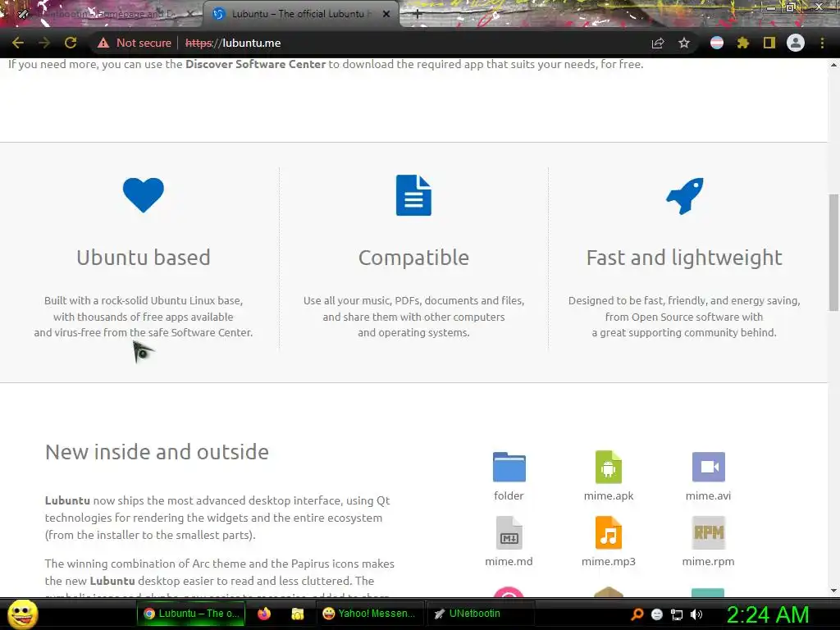Switch to the UNetbootin taskbar button
The width and height of the screenshot is (840, 630).
480,614
